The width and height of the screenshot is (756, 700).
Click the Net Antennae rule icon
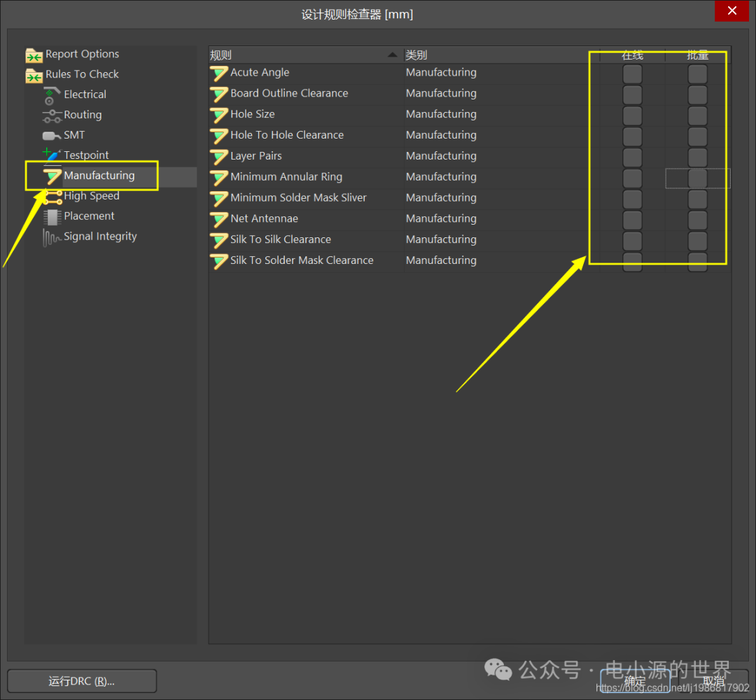click(219, 219)
